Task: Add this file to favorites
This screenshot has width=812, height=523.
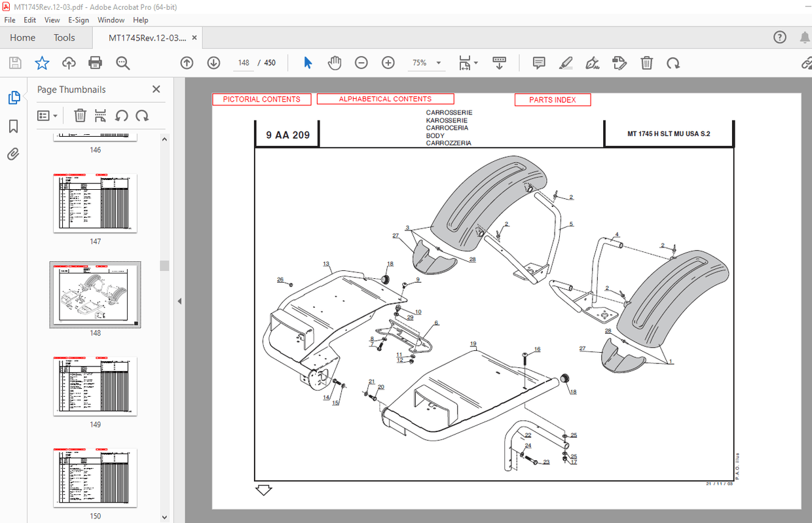Action: tap(41, 63)
